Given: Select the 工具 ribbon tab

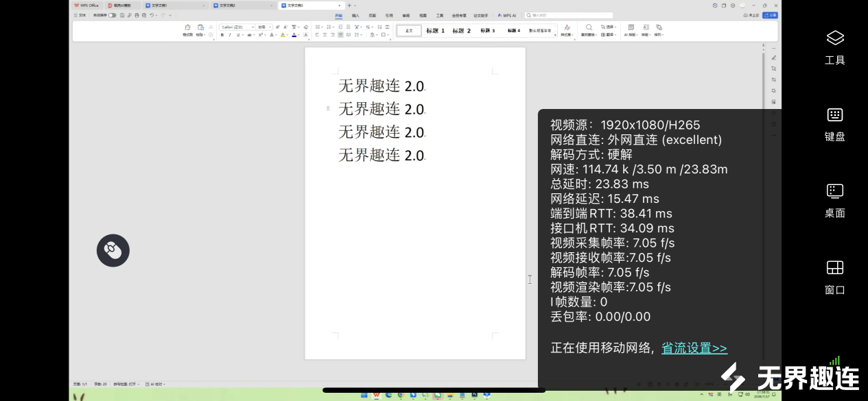Looking at the screenshot, I should (x=440, y=15).
